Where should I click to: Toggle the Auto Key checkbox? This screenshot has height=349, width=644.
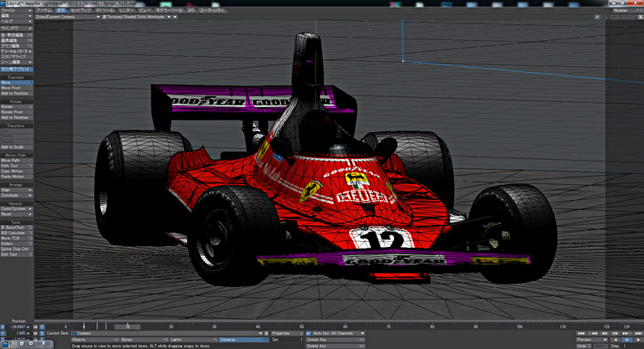(x=309, y=333)
